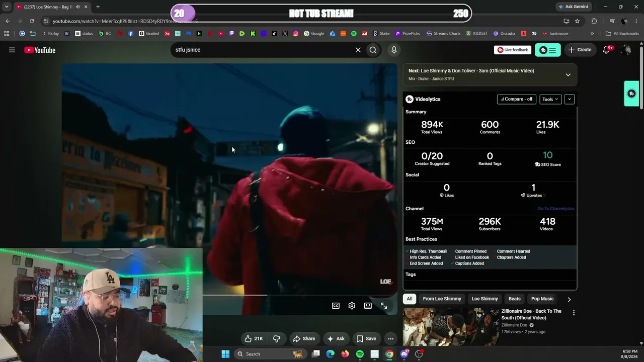This screenshot has width=644, height=362.
Task: Switch the player to theater mode
Action: [x=368, y=306]
